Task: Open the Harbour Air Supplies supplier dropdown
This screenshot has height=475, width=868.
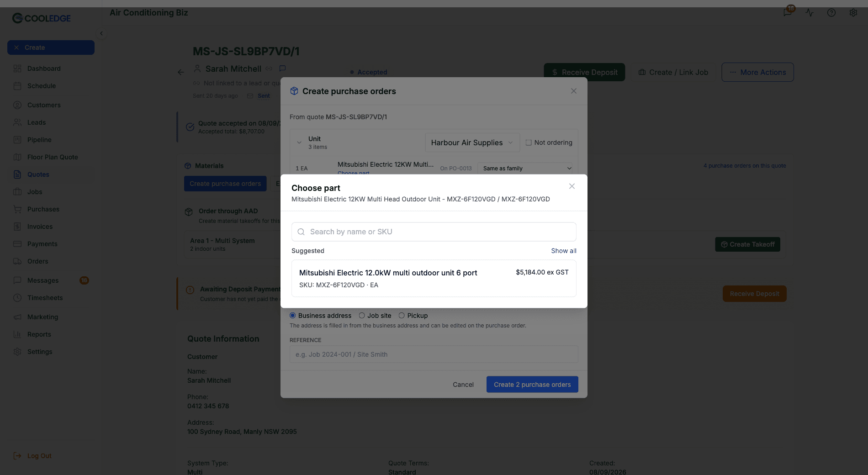Action: tap(472, 143)
